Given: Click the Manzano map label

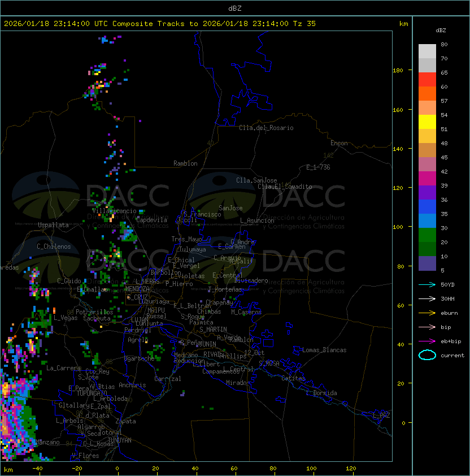Looking at the screenshot, I should [x=47, y=442].
